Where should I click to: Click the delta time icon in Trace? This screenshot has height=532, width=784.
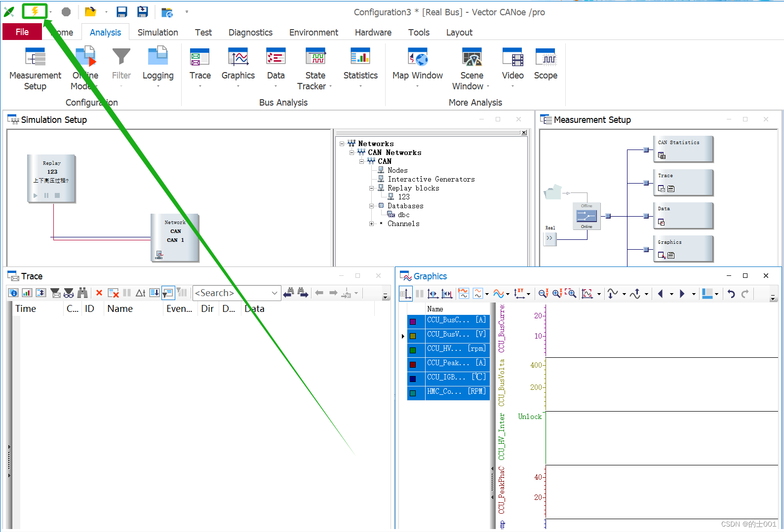(140, 293)
